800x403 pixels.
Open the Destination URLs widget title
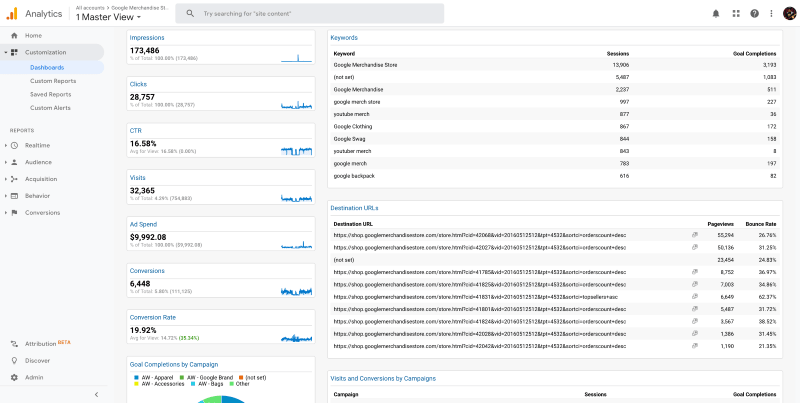coord(355,208)
